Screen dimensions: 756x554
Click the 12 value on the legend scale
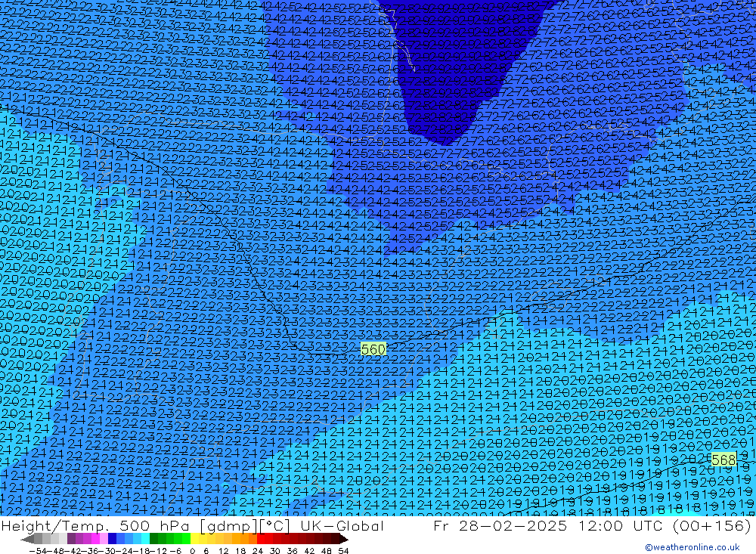[x=223, y=551]
